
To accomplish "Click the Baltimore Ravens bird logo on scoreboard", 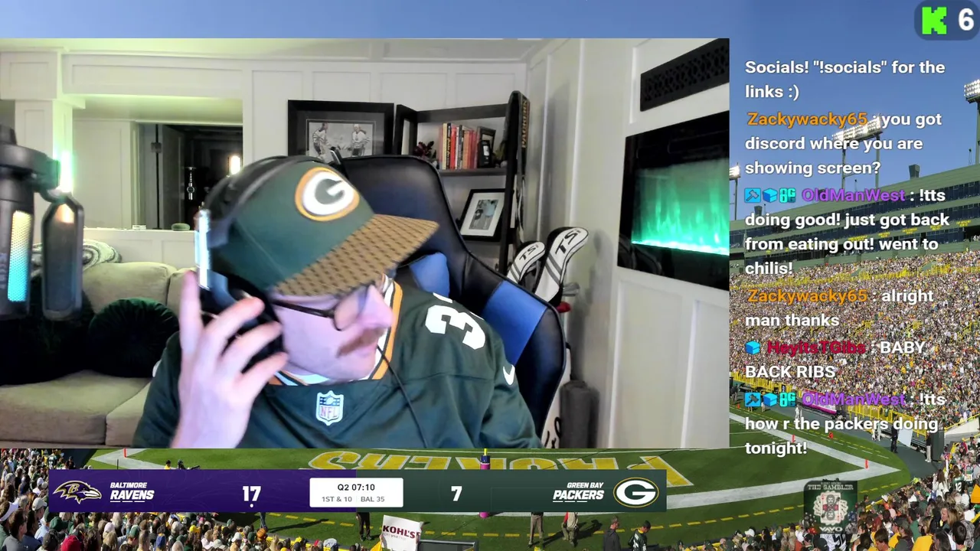I will coord(77,491).
